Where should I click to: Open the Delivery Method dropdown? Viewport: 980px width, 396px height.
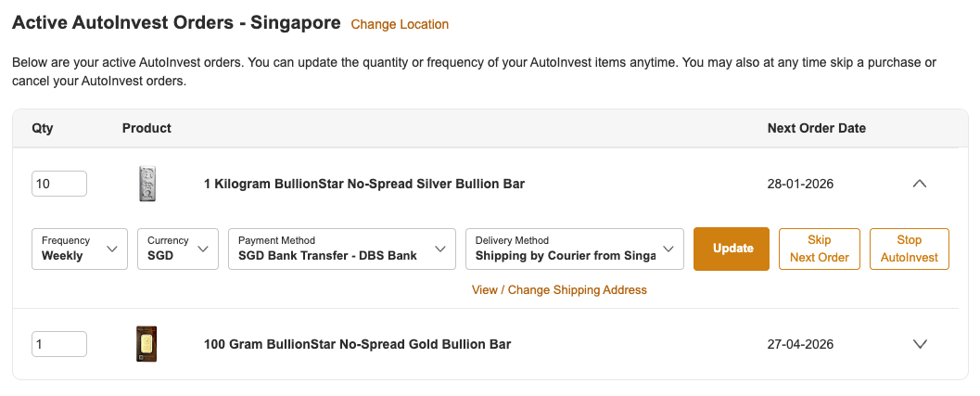point(574,249)
